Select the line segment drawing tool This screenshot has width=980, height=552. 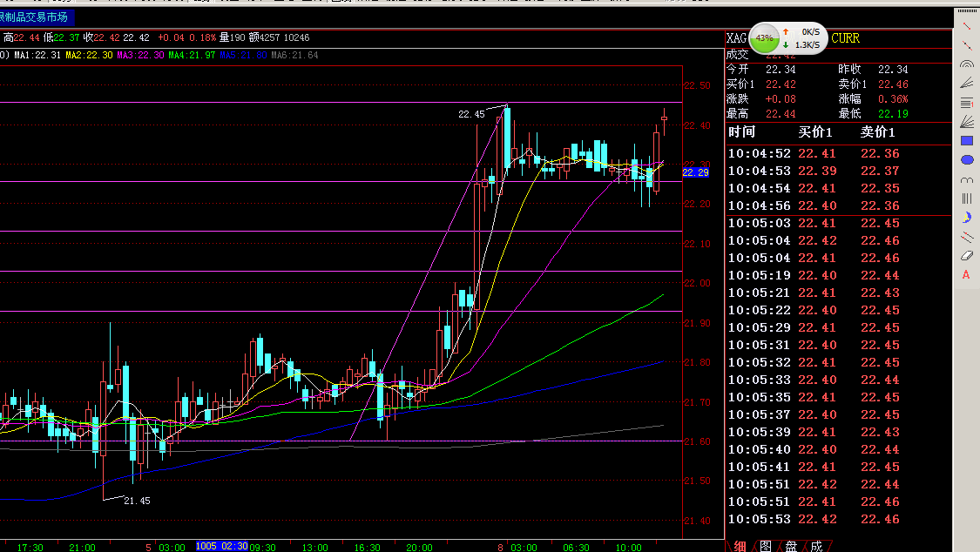966,45
